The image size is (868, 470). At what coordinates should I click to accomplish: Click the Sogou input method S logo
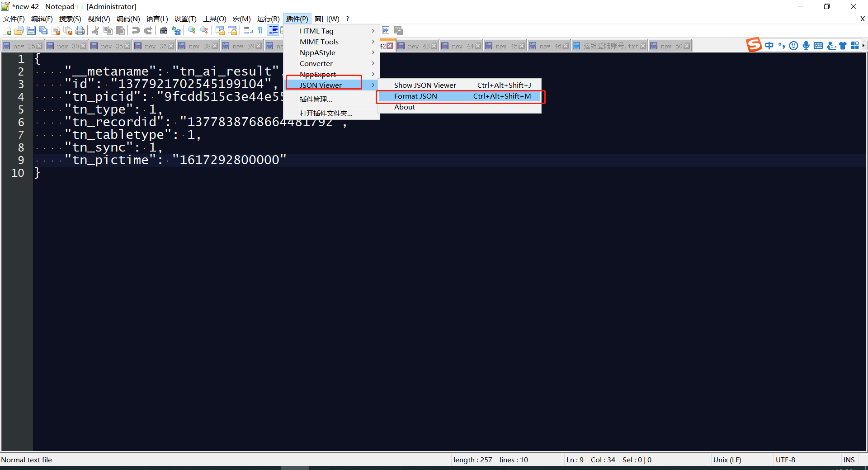tap(754, 45)
